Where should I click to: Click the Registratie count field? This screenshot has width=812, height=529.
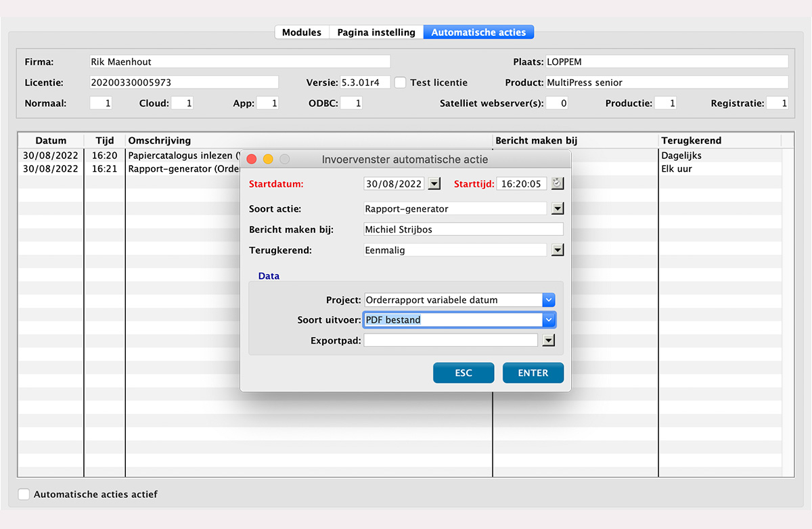coord(777,103)
